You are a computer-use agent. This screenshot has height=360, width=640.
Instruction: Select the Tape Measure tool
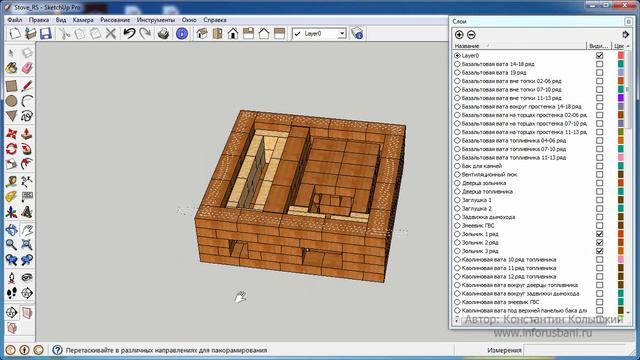pyautogui.click(x=11, y=182)
